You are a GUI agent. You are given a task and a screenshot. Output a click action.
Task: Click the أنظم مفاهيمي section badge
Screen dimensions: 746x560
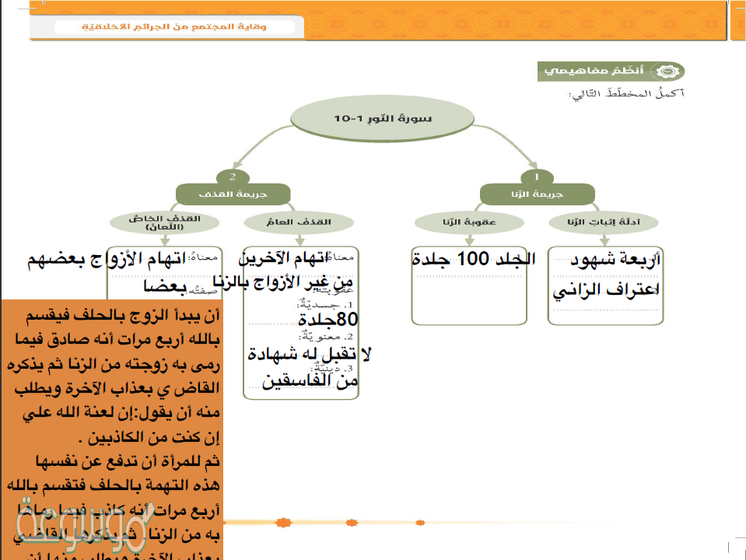(x=611, y=72)
